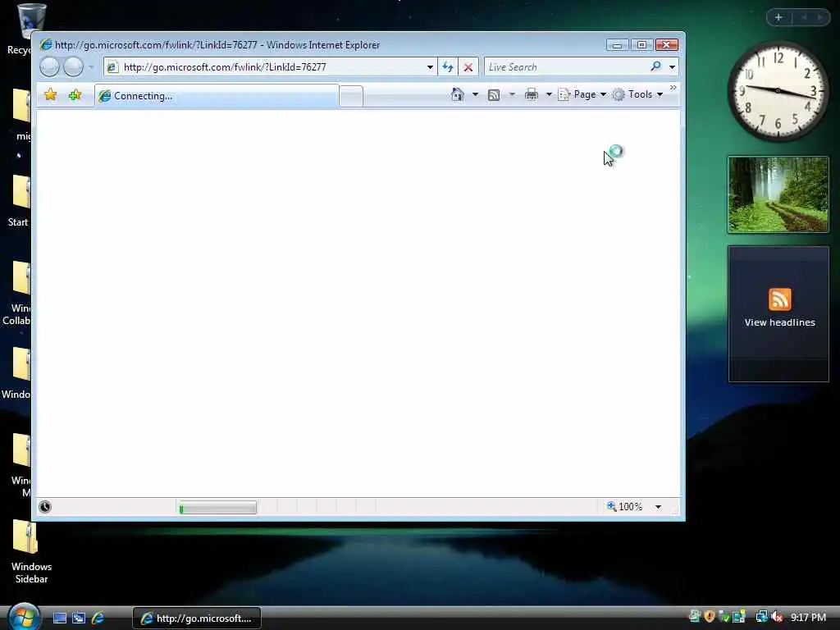840x630 pixels.
Task: Click the Back navigation button
Action: [x=49, y=67]
